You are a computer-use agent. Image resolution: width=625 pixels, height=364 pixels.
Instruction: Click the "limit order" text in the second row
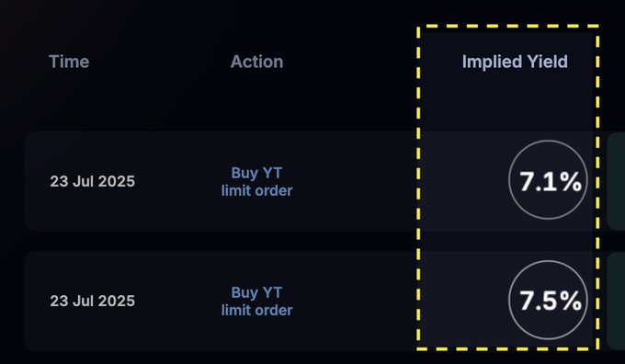click(256, 310)
